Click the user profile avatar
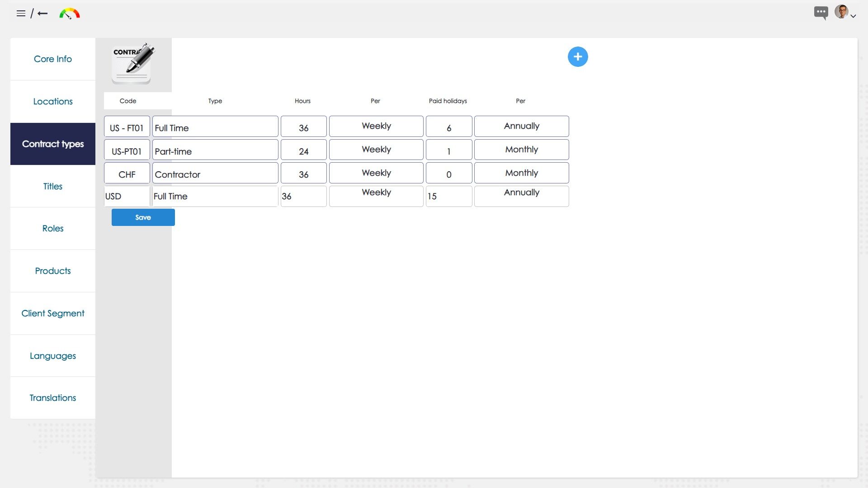The image size is (868, 488). click(841, 11)
